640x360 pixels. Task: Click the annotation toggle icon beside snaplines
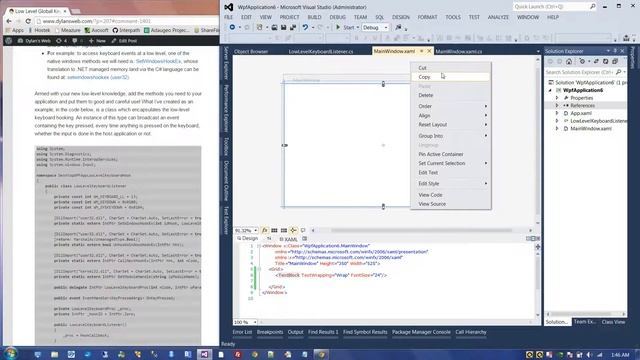(303, 231)
